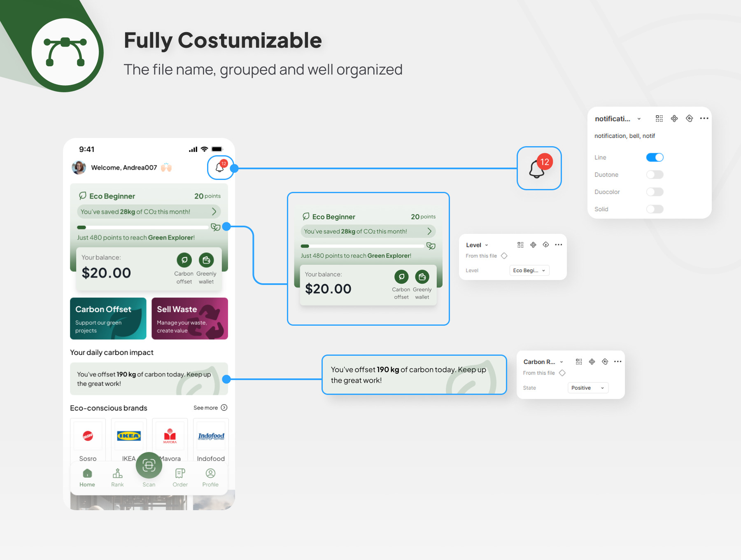Click component icon in Carbon R... panel
741x560 pixels.
pyautogui.click(x=592, y=362)
